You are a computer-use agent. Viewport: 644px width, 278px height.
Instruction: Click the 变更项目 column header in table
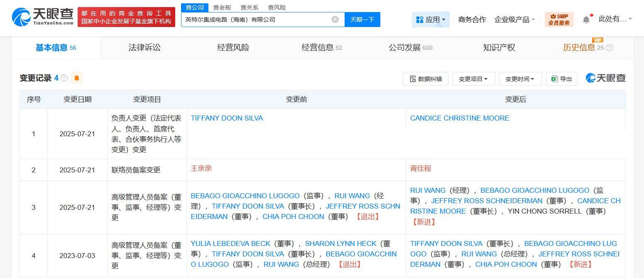[147, 99]
